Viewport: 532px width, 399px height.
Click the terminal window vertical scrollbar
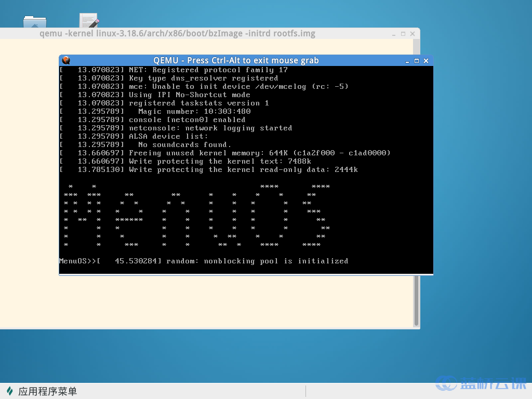[x=416, y=301]
